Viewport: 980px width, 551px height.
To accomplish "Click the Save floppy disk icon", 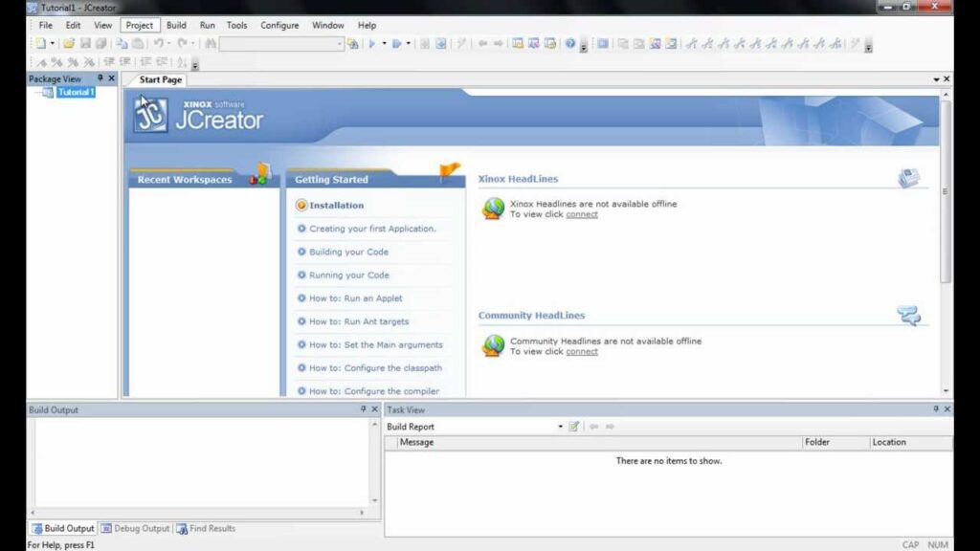I will pyautogui.click(x=85, y=44).
